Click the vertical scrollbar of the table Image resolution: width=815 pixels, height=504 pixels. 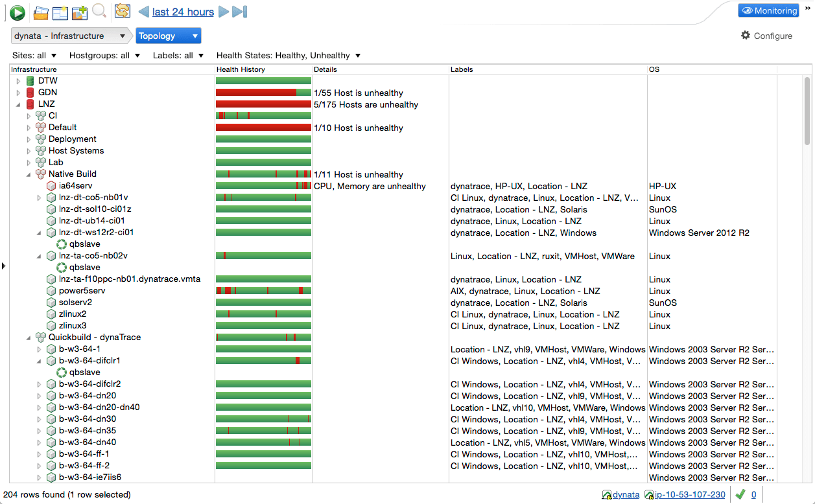807,110
